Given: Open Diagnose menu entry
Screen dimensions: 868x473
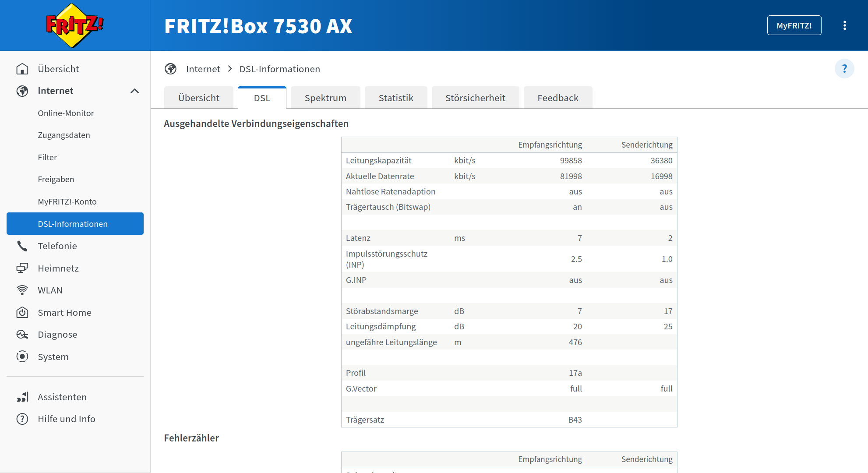Looking at the screenshot, I should pos(57,335).
